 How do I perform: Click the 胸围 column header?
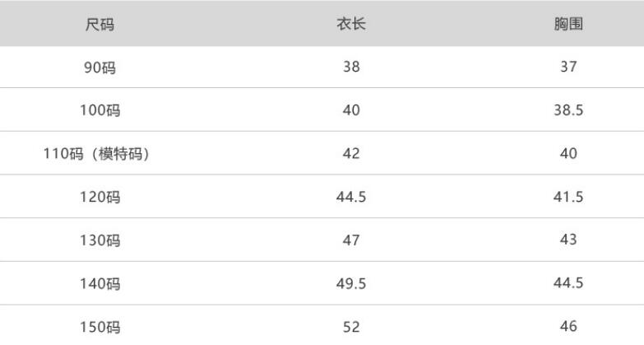pos(568,24)
